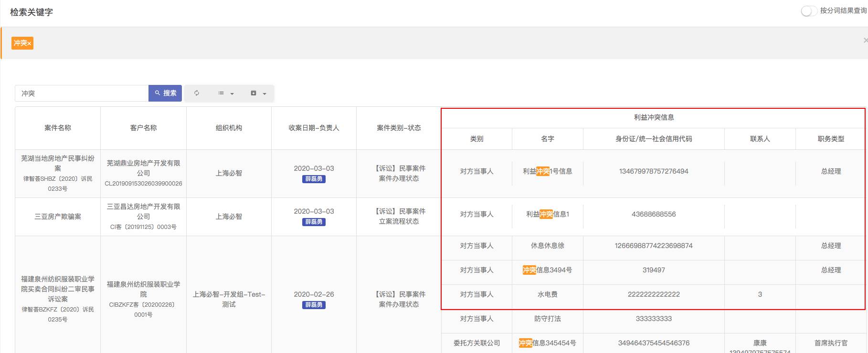Click the 福建泉州纺织服装职业学院 customer name
This screenshot has height=353, width=868.
[x=143, y=289]
